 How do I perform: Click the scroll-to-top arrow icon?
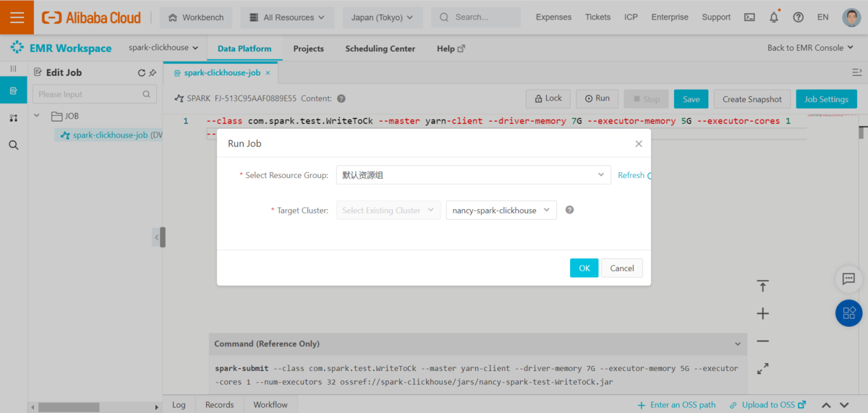[762, 286]
